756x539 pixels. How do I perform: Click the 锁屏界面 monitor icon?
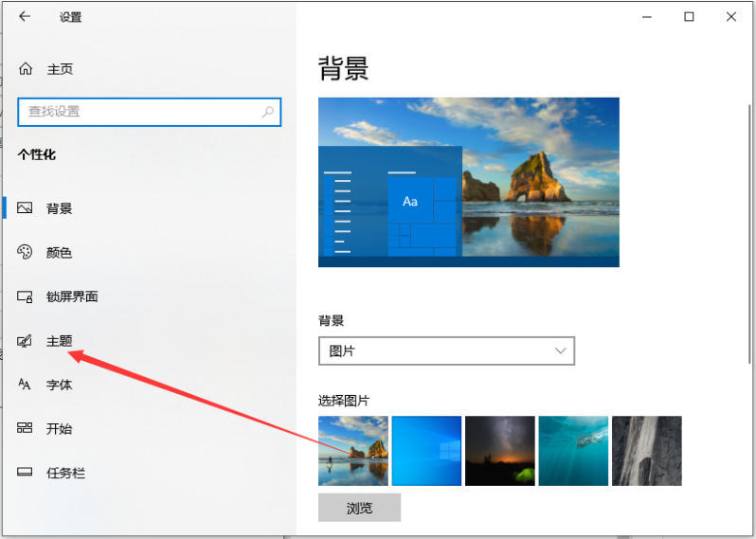pos(26,296)
